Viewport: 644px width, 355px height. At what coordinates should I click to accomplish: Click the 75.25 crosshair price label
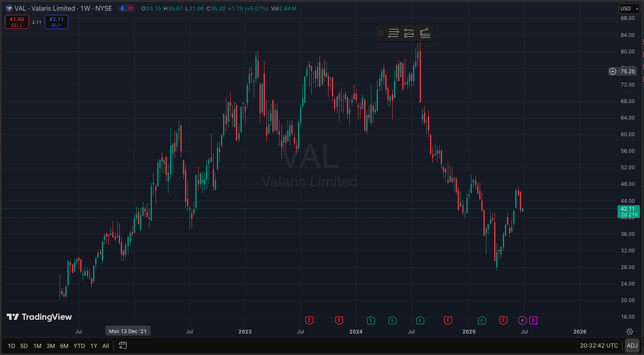tap(627, 71)
